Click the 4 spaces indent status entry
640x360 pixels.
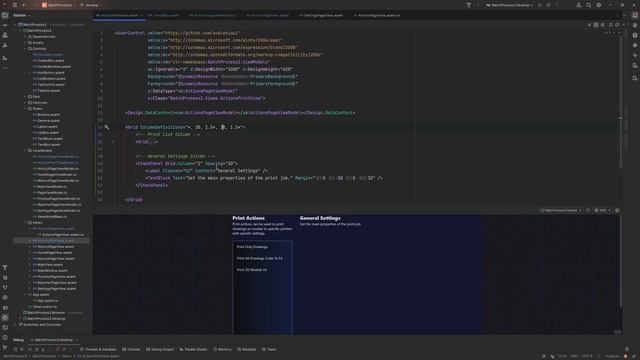coord(612,356)
